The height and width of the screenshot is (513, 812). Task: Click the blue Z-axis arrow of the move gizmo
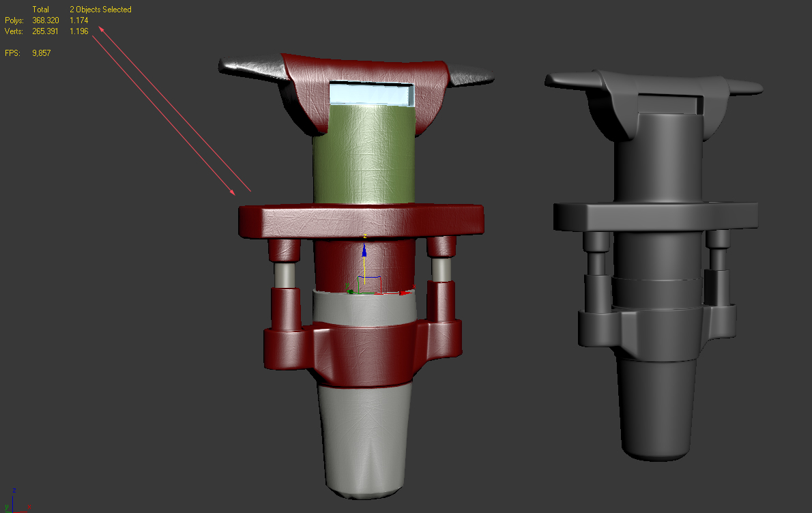[x=364, y=250]
